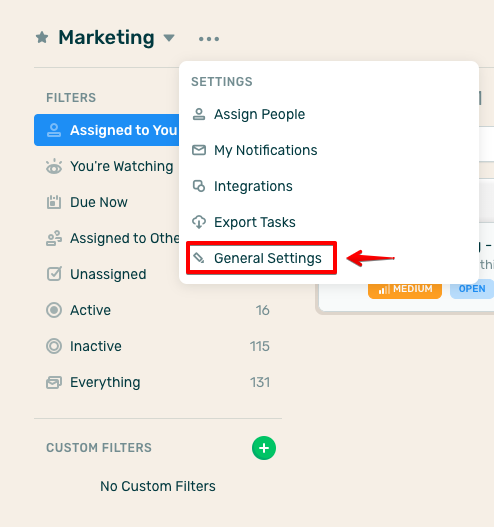Click the You're Watching eye icon

54,166
